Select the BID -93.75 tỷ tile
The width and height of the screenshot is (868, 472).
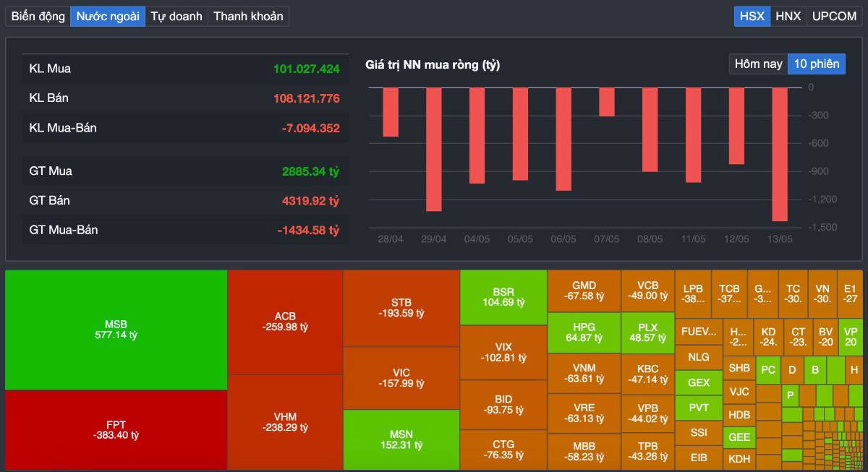click(503, 405)
